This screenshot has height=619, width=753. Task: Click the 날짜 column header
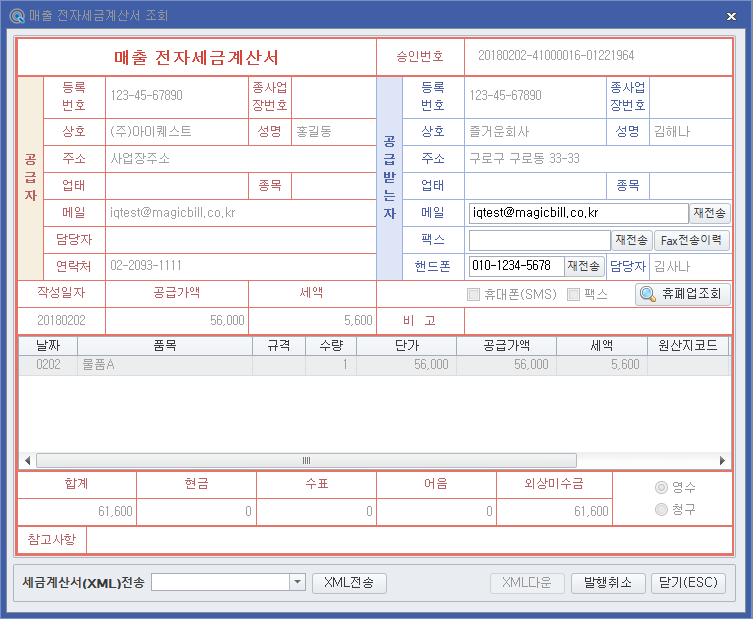click(x=48, y=346)
